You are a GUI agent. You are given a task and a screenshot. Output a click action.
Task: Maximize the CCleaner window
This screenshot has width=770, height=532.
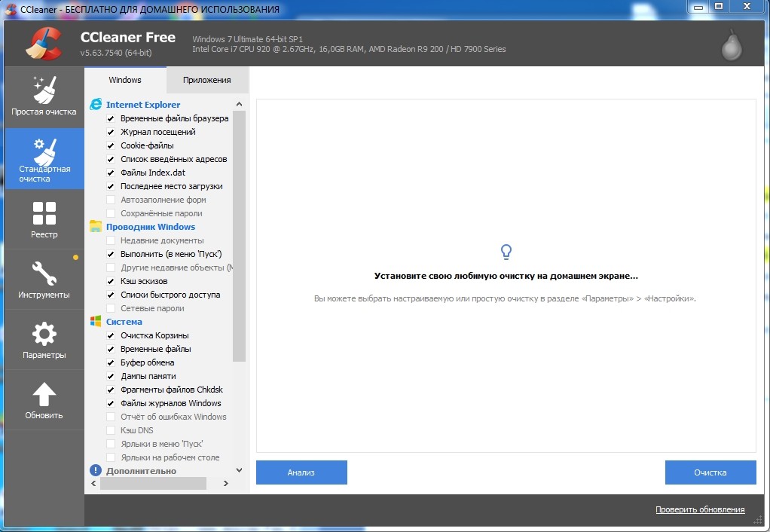pyautogui.click(x=719, y=6)
